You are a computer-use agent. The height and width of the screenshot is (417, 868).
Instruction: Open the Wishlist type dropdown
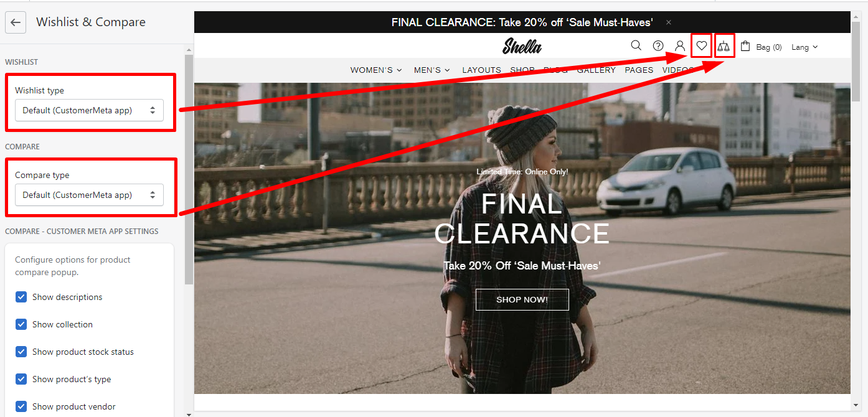point(90,110)
